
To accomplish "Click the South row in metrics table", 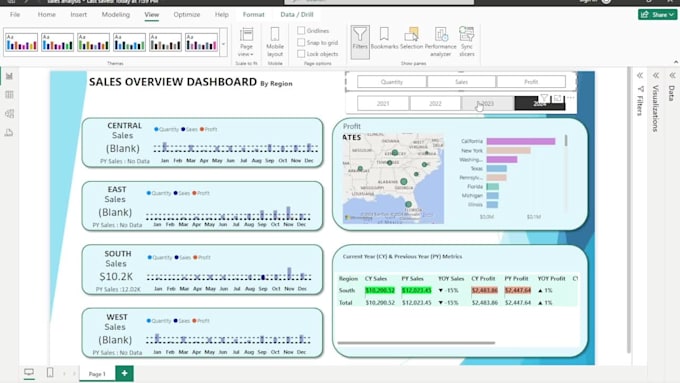I will click(x=458, y=290).
